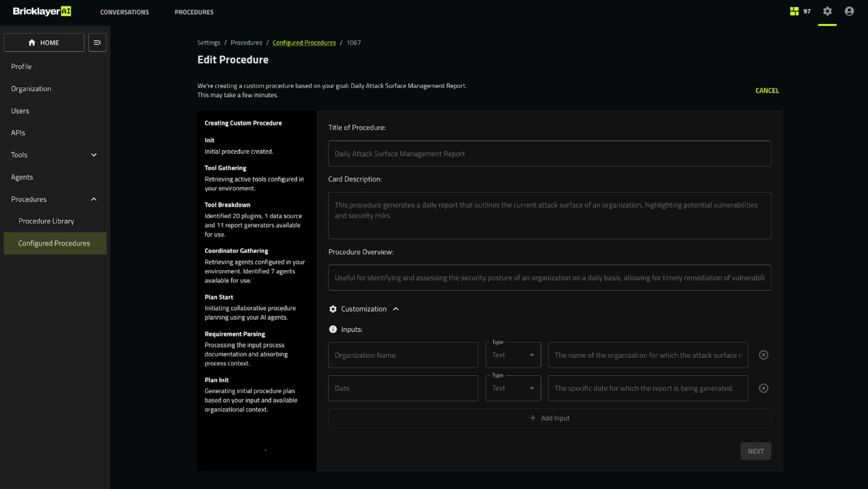Image resolution: width=868 pixels, height=489 pixels.
Task: Expand the Tools sidebar submenu
Action: 94,155
